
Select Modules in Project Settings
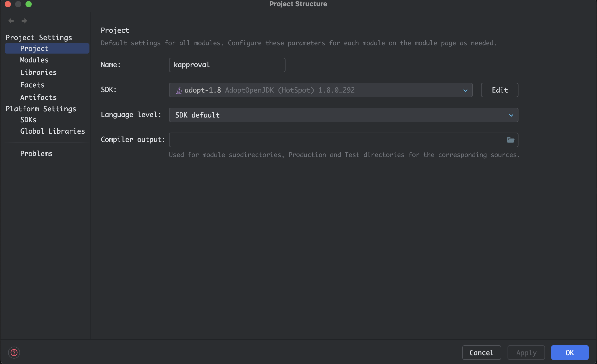[34, 60]
